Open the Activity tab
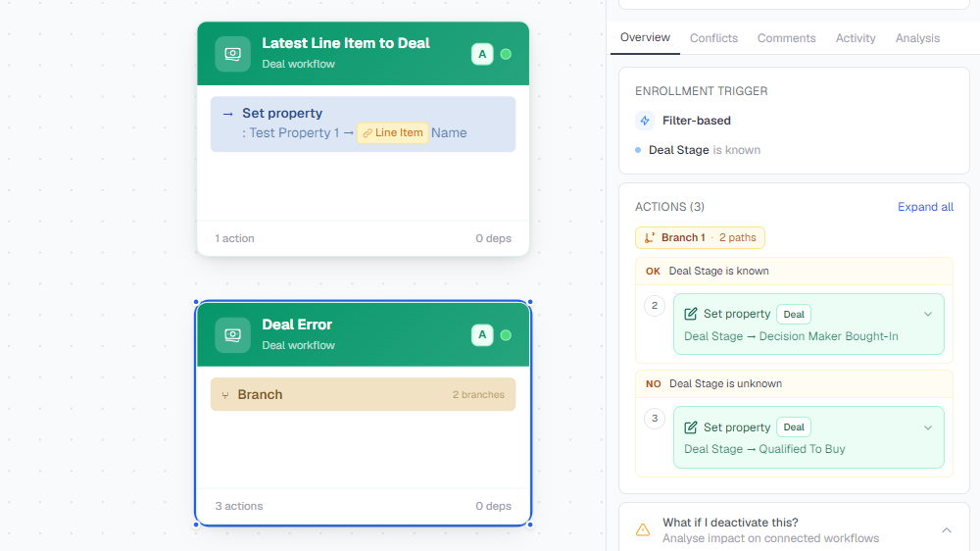Screen dimensions: 980x551 click(x=856, y=38)
